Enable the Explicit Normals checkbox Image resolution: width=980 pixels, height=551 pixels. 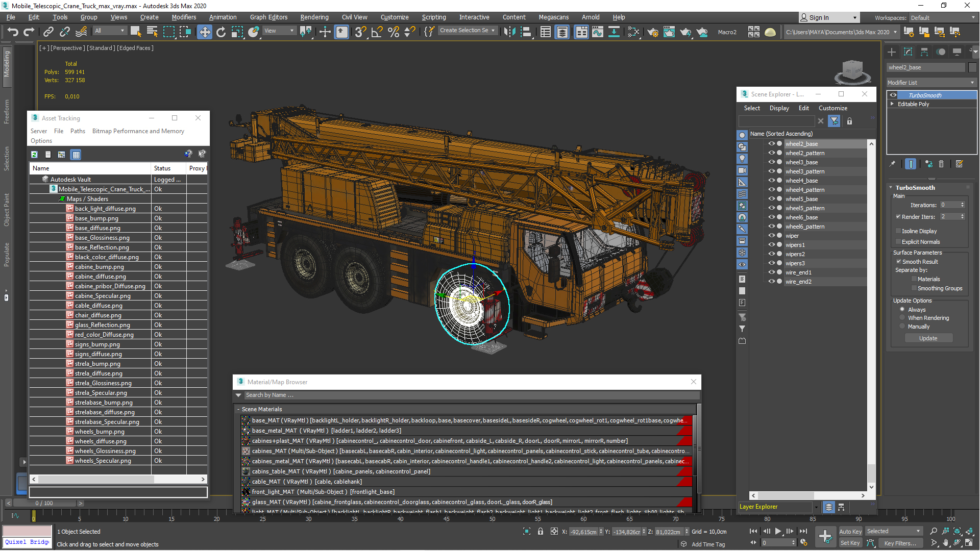[898, 242]
